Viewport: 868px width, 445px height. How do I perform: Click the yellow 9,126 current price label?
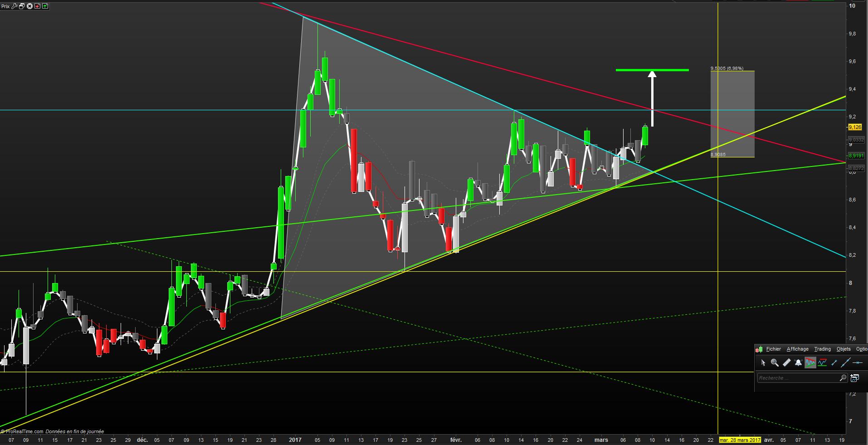pyautogui.click(x=855, y=127)
